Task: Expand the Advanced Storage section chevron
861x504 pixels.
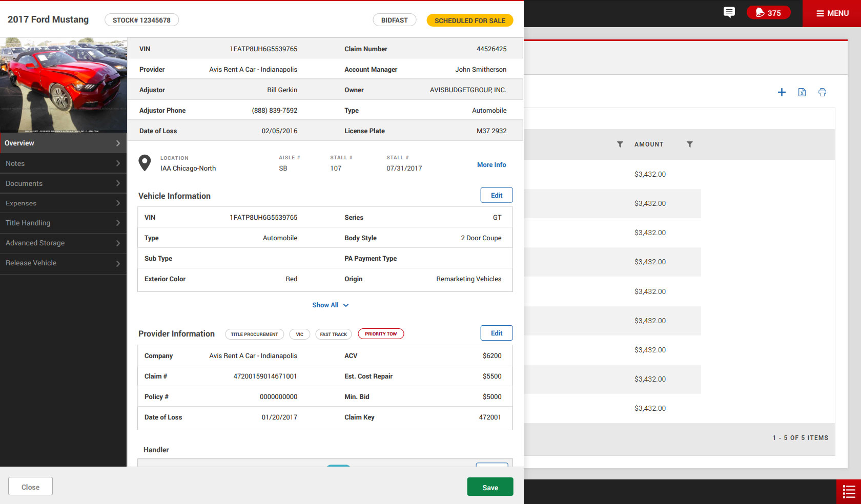Action: point(118,243)
